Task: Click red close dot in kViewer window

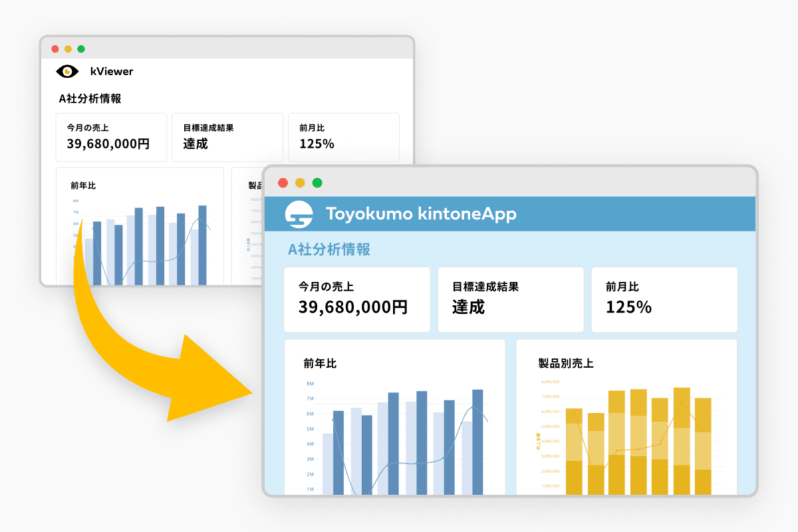Action: click(x=55, y=49)
